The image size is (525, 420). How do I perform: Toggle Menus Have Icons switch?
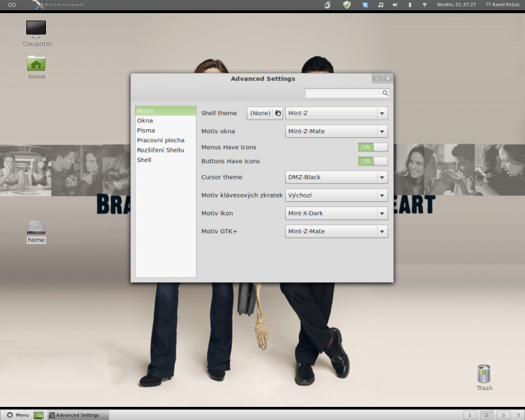click(x=373, y=147)
